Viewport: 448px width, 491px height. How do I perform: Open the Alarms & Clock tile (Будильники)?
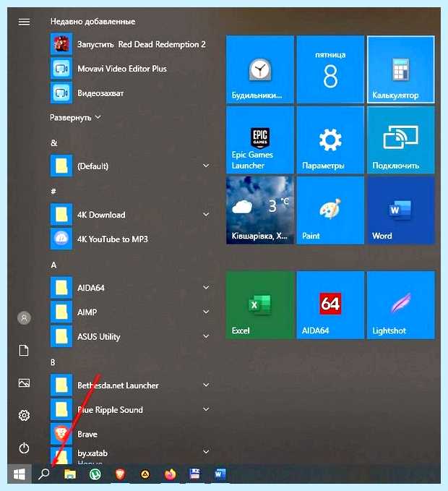pos(260,69)
